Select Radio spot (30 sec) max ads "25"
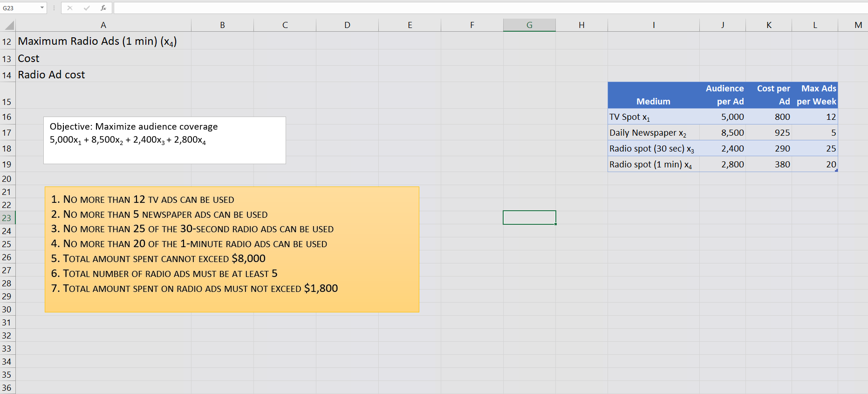Screen dimensions: 868x394 point(815,148)
